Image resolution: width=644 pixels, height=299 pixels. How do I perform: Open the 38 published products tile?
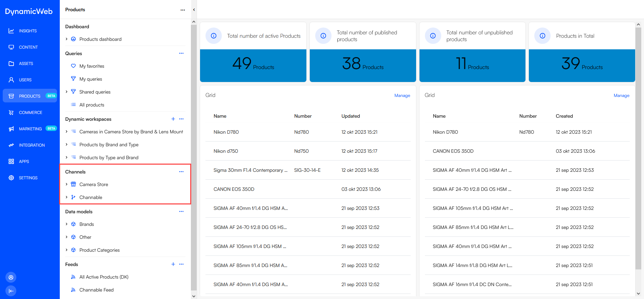point(363,66)
